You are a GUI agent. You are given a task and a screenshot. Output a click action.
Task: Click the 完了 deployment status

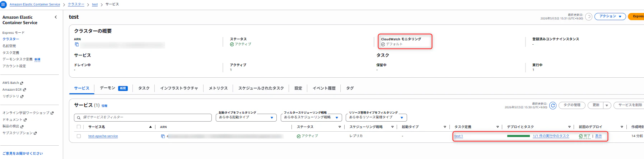584,136
